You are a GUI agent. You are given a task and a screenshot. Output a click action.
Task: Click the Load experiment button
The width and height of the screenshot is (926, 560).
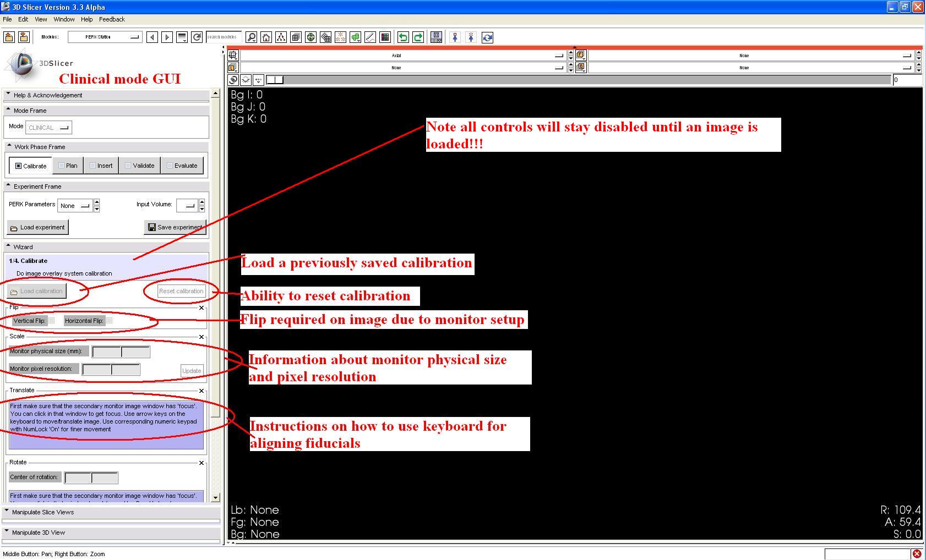point(38,227)
